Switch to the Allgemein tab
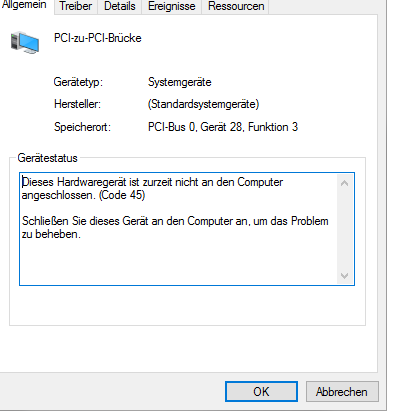This screenshot has width=393, height=416. (x=24, y=6)
